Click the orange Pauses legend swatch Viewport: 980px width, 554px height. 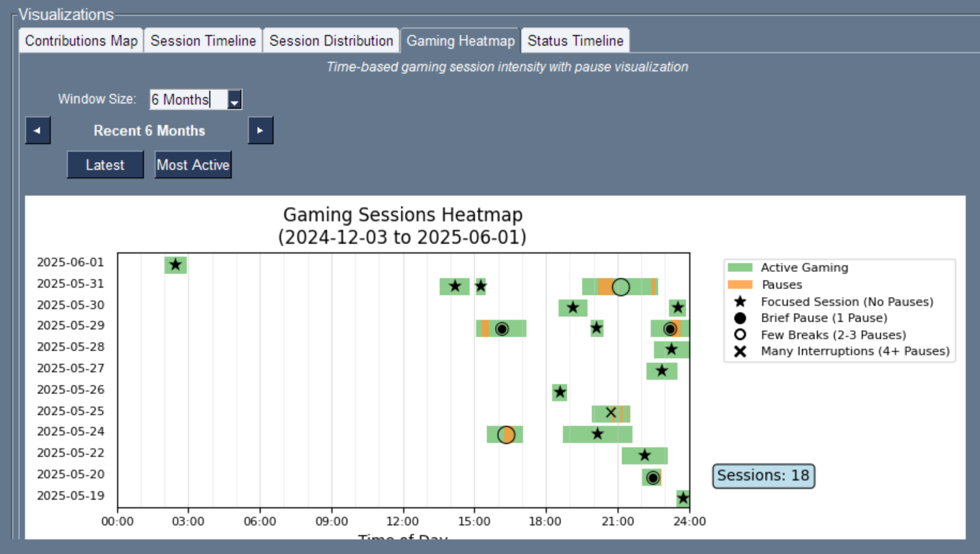click(740, 284)
